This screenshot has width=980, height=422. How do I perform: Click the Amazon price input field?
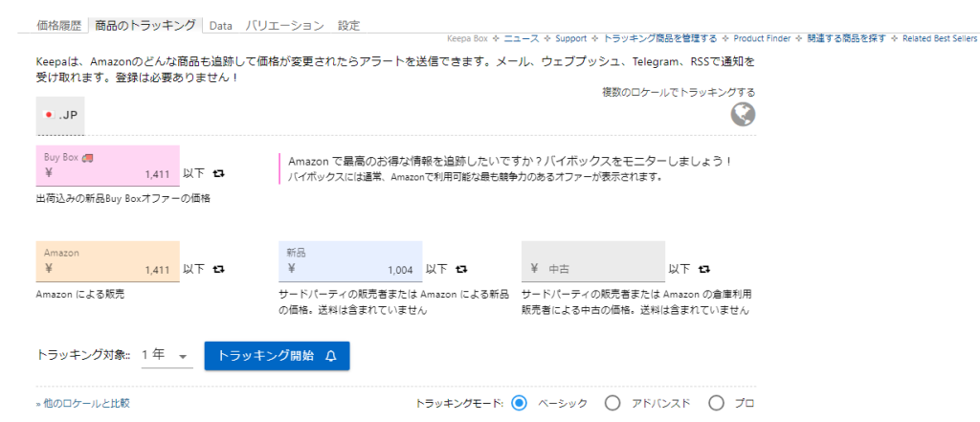pos(107,269)
